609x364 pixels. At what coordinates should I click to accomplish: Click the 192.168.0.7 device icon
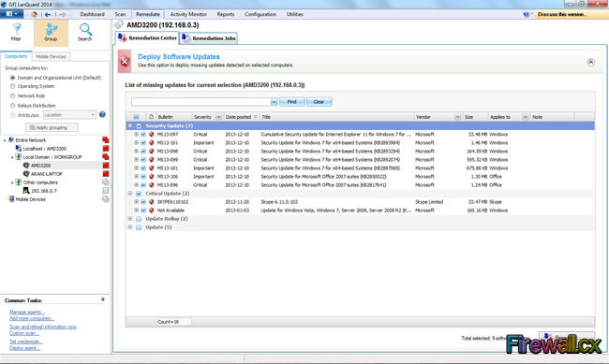click(26, 191)
